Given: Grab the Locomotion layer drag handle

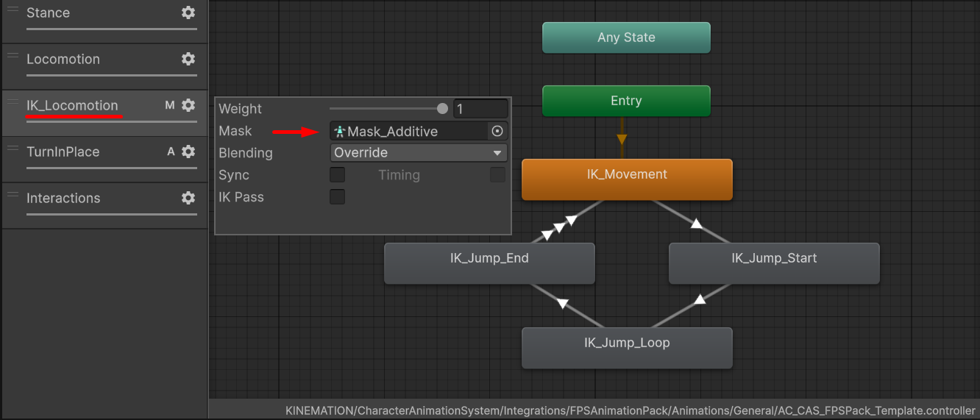Looking at the screenshot, I should [x=13, y=56].
